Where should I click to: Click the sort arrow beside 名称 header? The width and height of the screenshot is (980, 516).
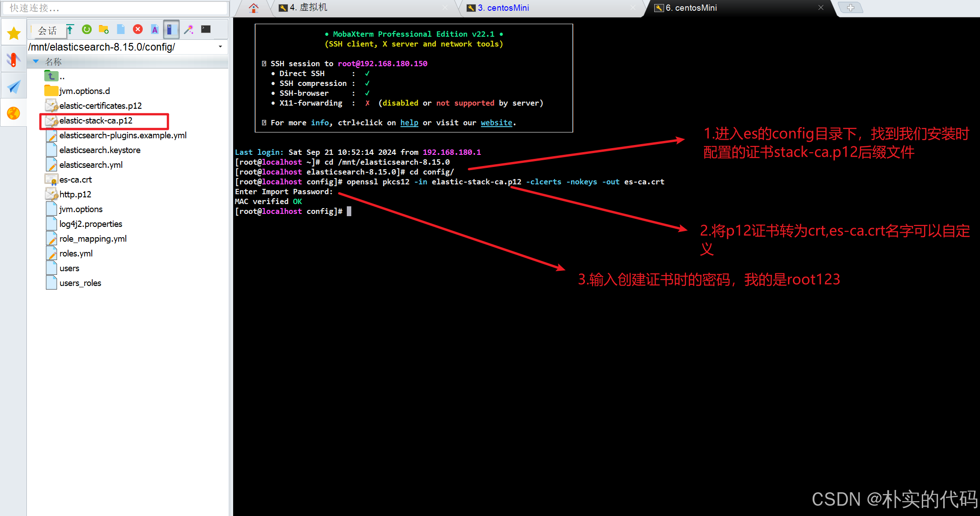(36, 61)
